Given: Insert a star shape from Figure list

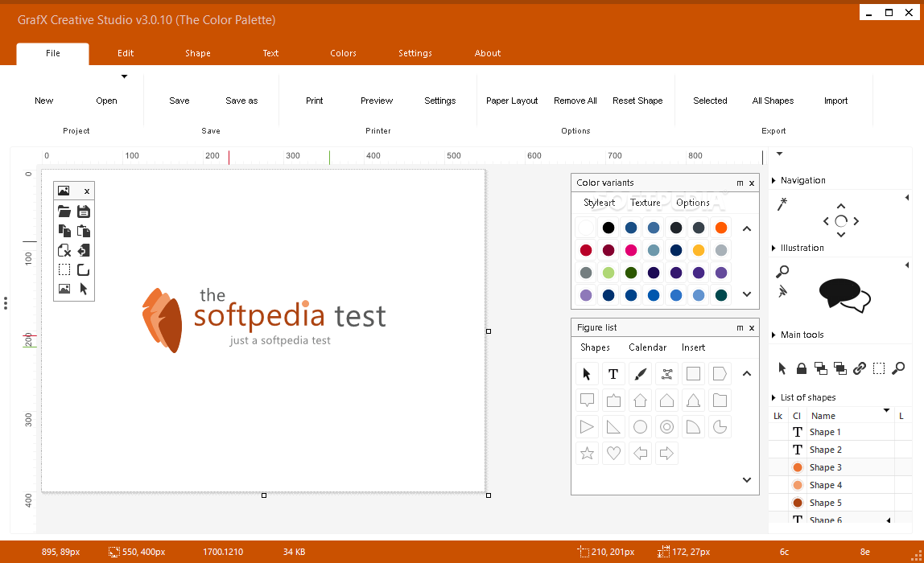Looking at the screenshot, I should [x=587, y=454].
